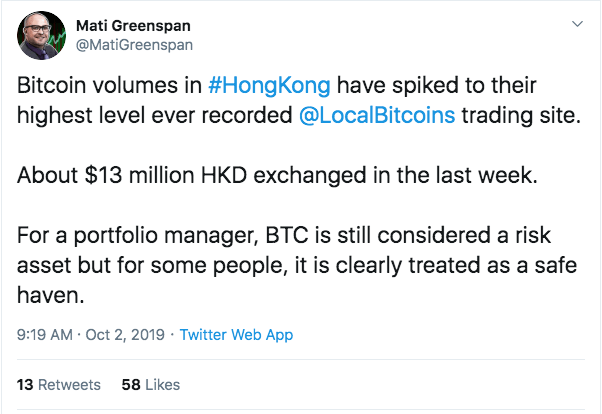Open the Twitter Web App source link
Viewport: 602px width, 414px height.
pyautogui.click(x=236, y=335)
